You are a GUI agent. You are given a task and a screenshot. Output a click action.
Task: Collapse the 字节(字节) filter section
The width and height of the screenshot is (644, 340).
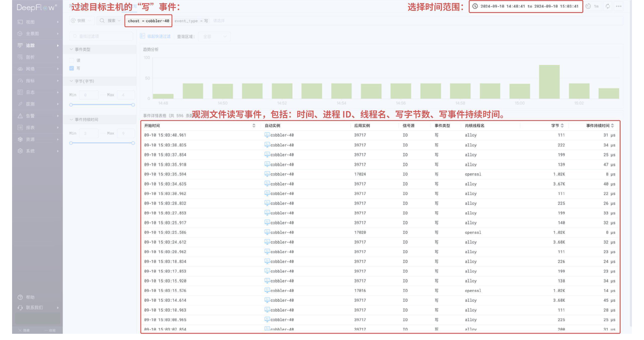tap(71, 81)
